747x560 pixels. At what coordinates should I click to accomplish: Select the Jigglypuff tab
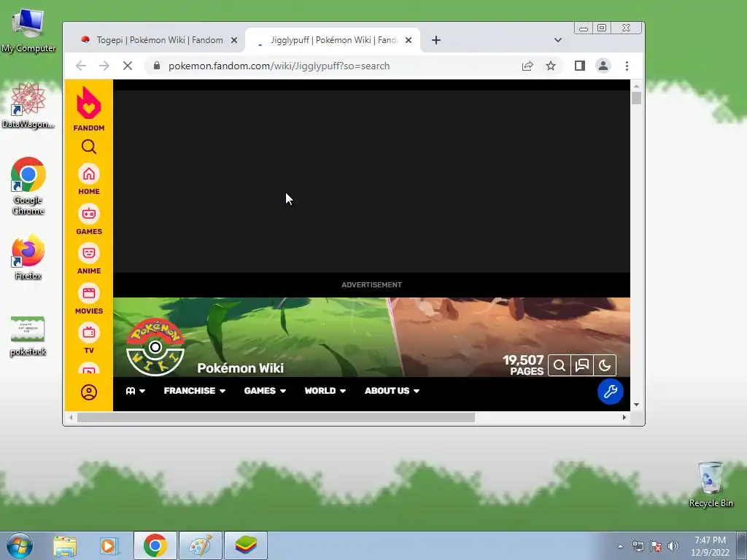pyautogui.click(x=333, y=40)
